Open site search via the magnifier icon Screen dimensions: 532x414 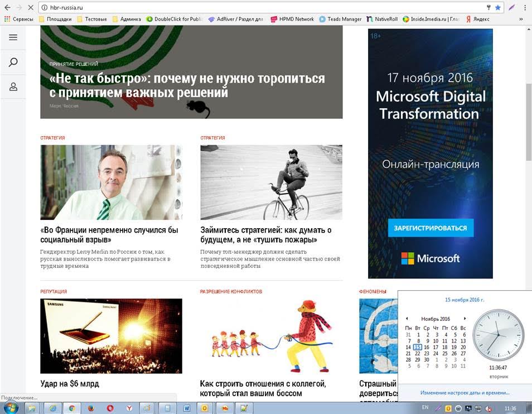pyautogui.click(x=13, y=62)
